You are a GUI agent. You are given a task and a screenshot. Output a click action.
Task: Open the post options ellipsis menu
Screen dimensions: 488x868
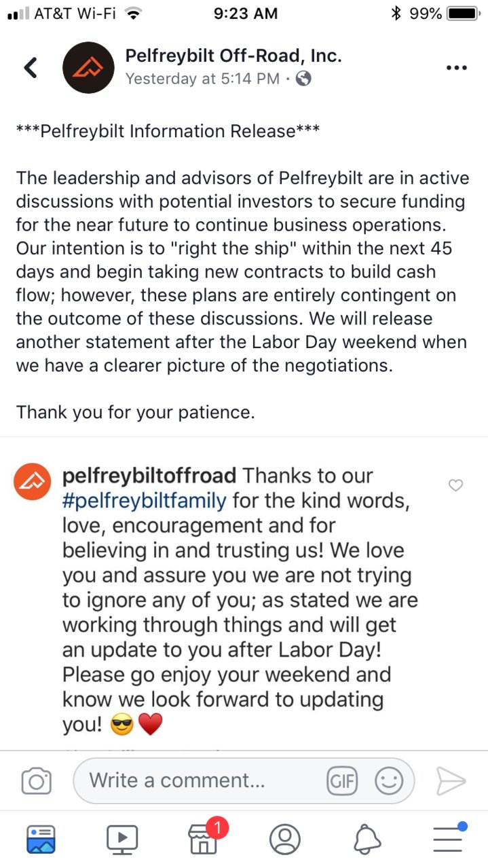(x=456, y=68)
